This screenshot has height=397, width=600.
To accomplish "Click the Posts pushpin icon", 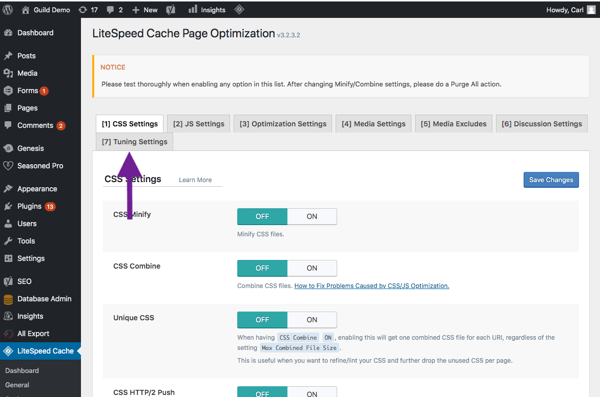I will tap(8, 56).
